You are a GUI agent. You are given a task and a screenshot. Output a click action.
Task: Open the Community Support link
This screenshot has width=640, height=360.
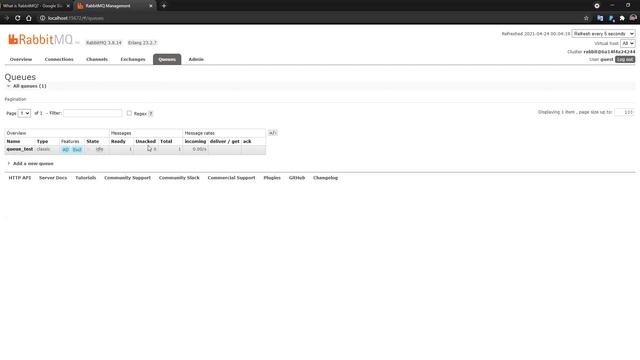[x=127, y=178]
